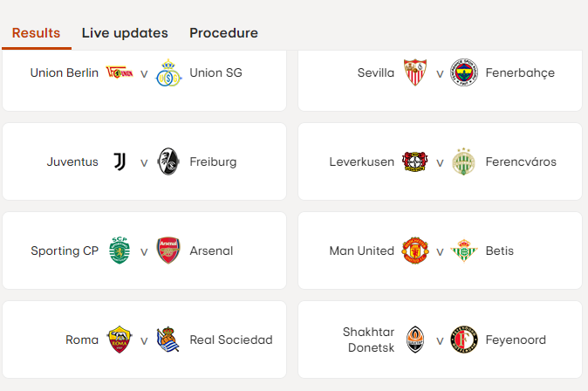Click the Feyenoord club crest
The image size is (588, 391).
coord(464,340)
